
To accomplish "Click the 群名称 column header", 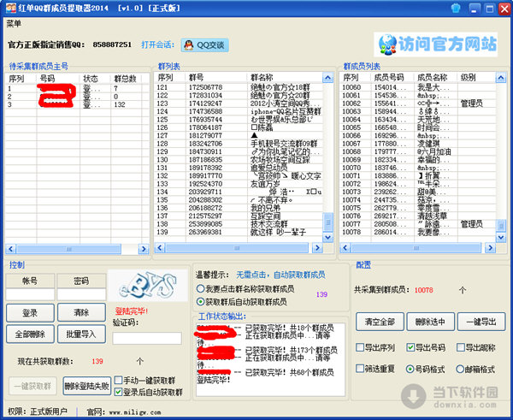I will tap(285, 78).
